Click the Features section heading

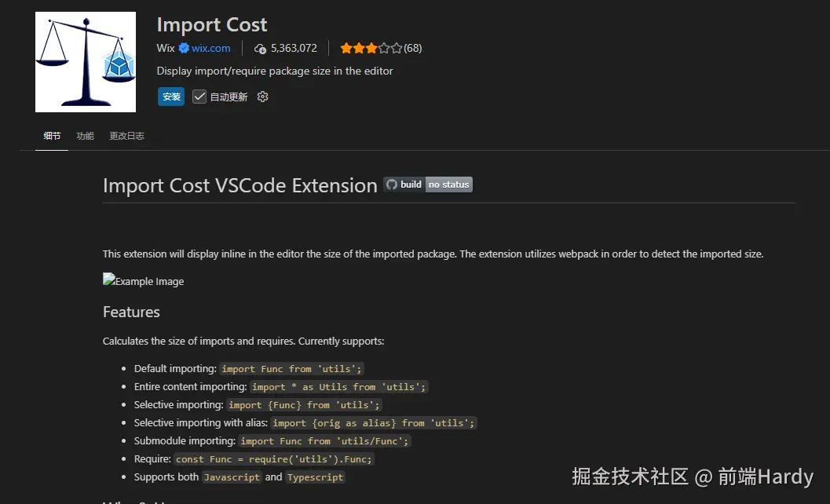point(131,312)
